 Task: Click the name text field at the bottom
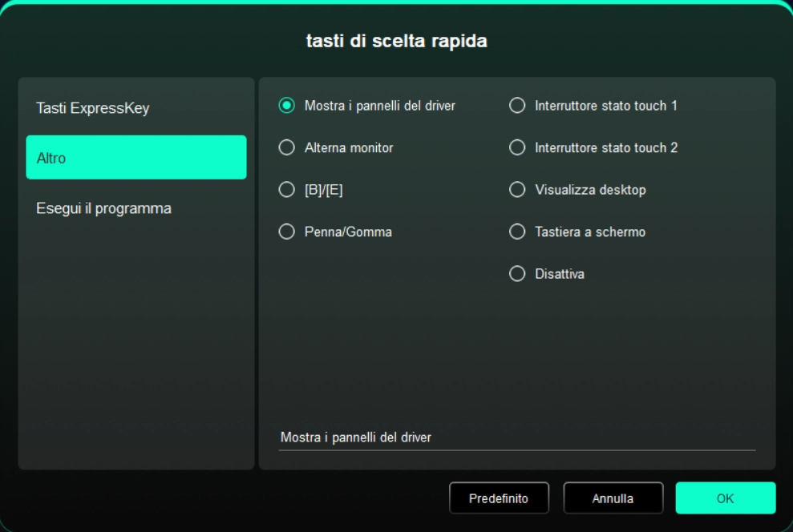(x=516, y=438)
